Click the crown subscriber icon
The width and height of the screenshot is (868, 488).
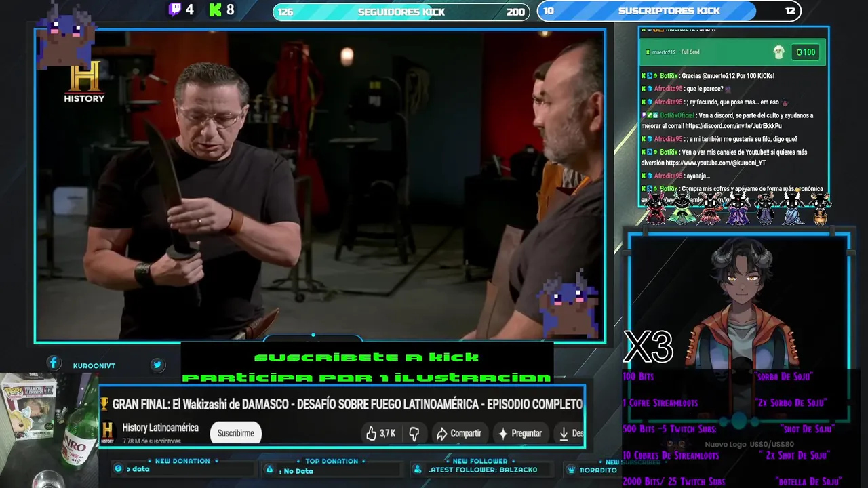click(x=571, y=469)
